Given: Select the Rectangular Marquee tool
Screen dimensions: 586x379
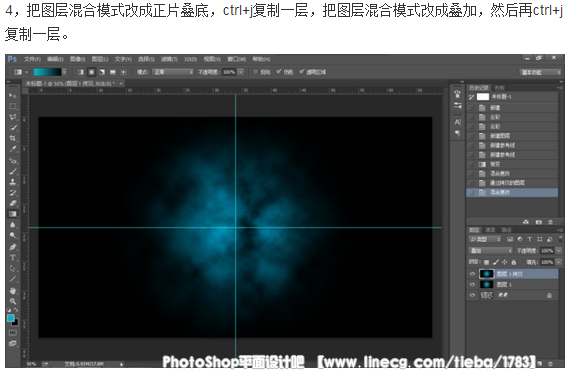Looking at the screenshot, I should 13,107.
